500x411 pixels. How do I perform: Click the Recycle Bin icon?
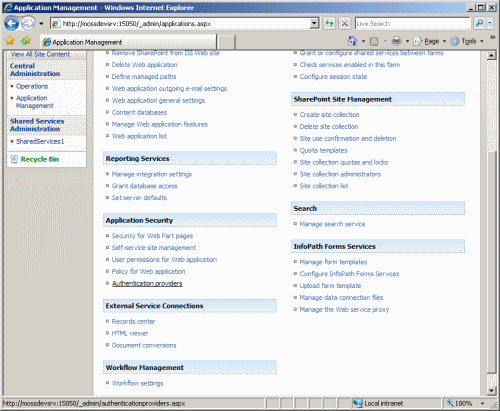click(14, 159)
